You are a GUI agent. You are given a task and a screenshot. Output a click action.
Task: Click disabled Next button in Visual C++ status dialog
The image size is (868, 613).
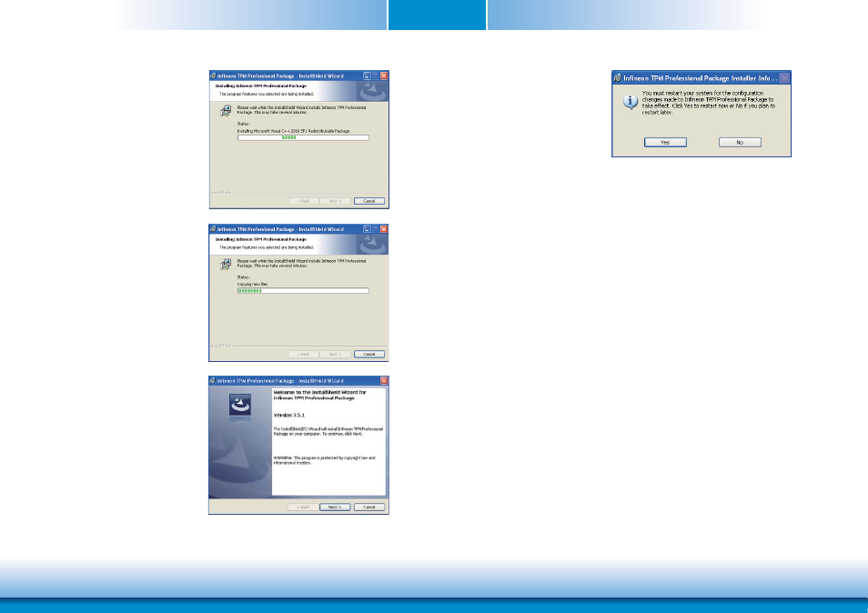pos(335,201)
